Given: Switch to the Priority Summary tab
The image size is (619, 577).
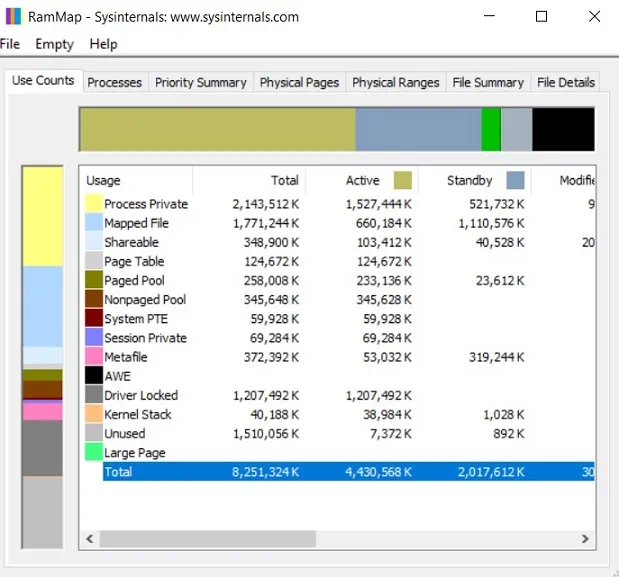Looking at the screenshot, I should pos(200,82).
